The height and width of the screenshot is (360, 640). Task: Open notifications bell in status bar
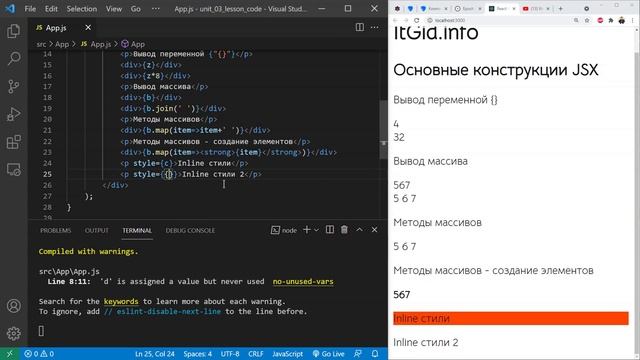[x=375, y=354]
